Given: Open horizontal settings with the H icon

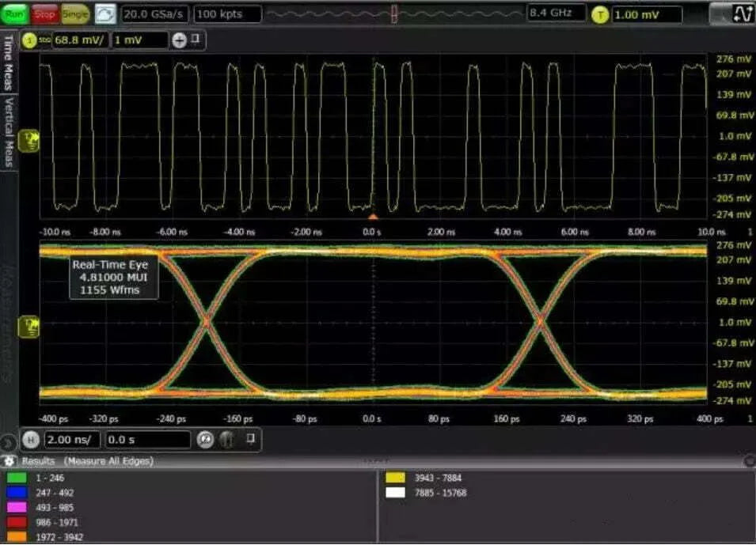Looking at the screenshot, I should click(32, 440).
